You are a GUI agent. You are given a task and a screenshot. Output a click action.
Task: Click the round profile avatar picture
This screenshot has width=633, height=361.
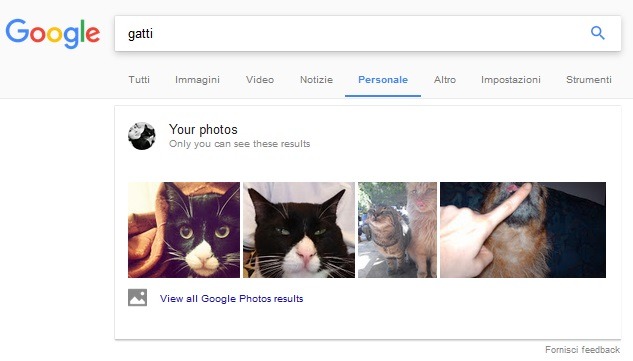142,136
